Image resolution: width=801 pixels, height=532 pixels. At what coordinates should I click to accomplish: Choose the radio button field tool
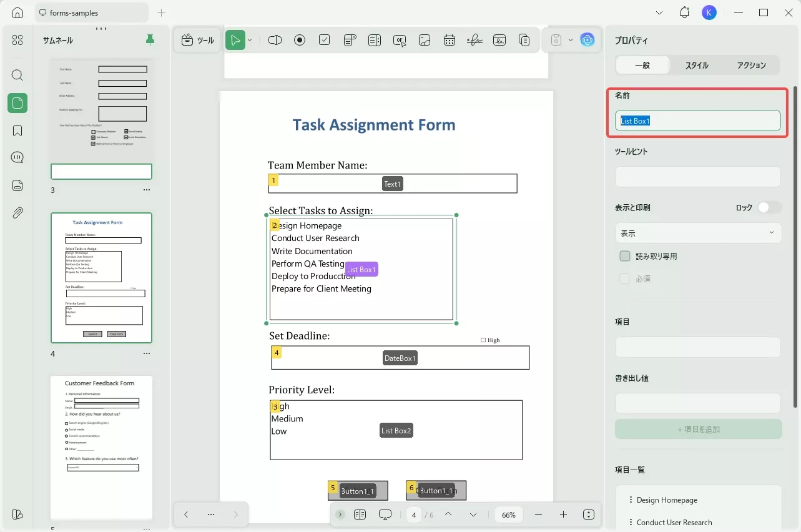point(300,40)
